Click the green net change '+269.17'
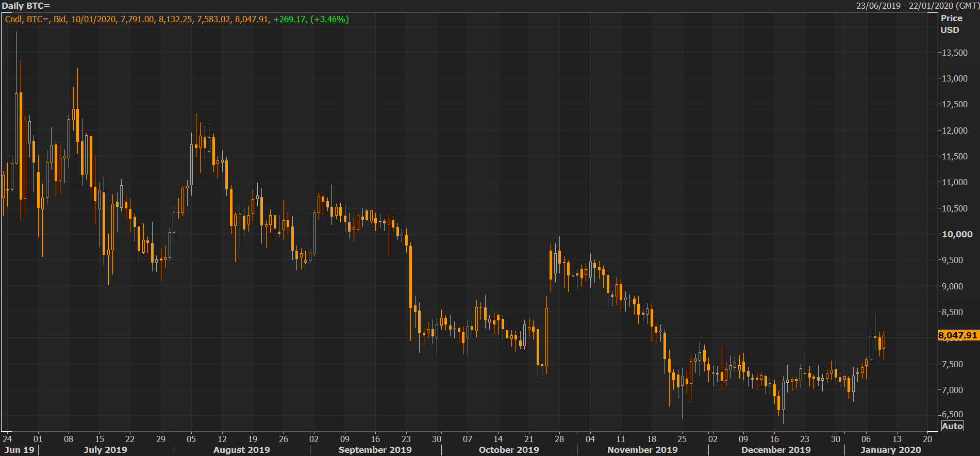Image resolution: width=980 pixels, height=456 pixels. 290,19
